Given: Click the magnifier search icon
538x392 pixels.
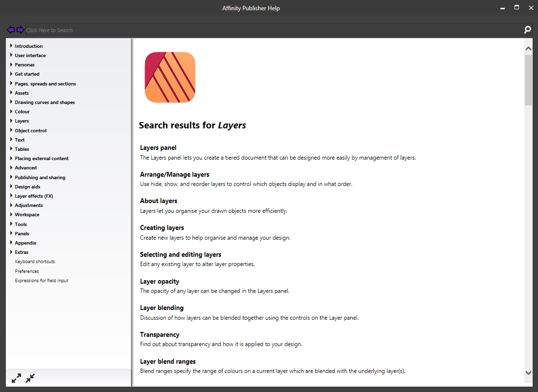Looking at the screenshot, I should [x=527, y=30].
